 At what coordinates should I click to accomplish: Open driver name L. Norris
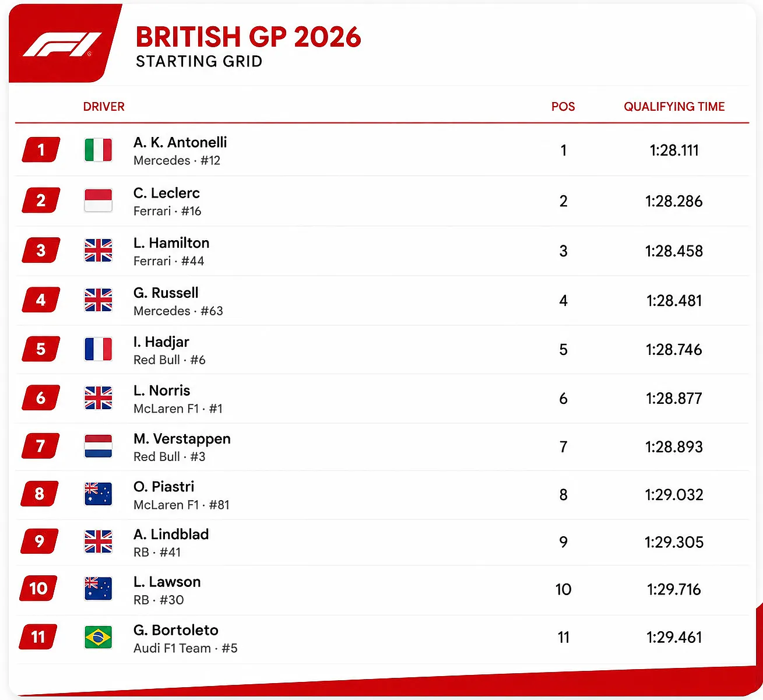click(162, 391)
